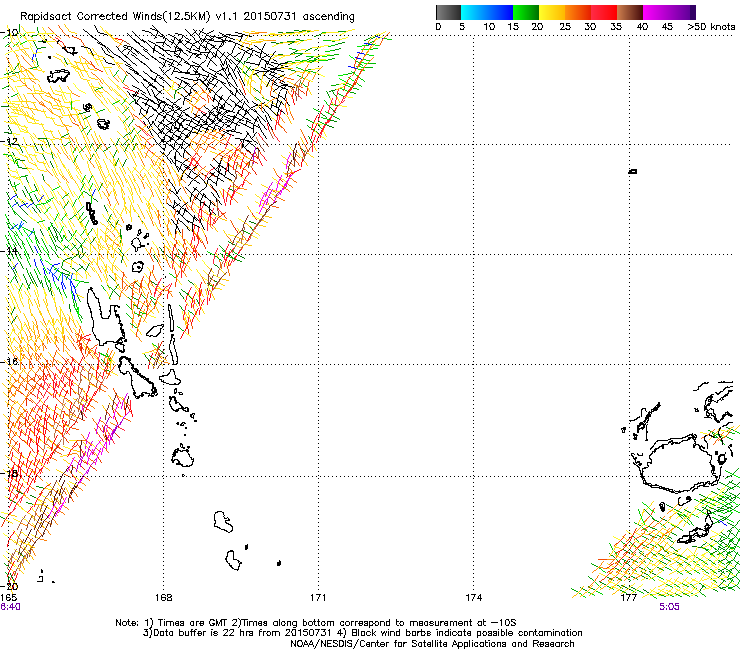Screen dimensions: 740x650
Task: Pick the red 30-35 knots legend segment
Action: click(604, 12)
